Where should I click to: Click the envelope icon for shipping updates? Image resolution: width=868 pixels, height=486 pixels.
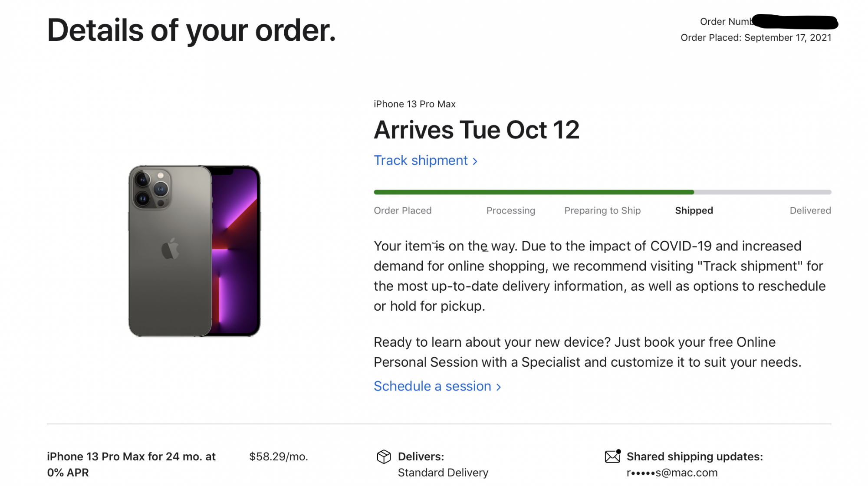point(612,456)
